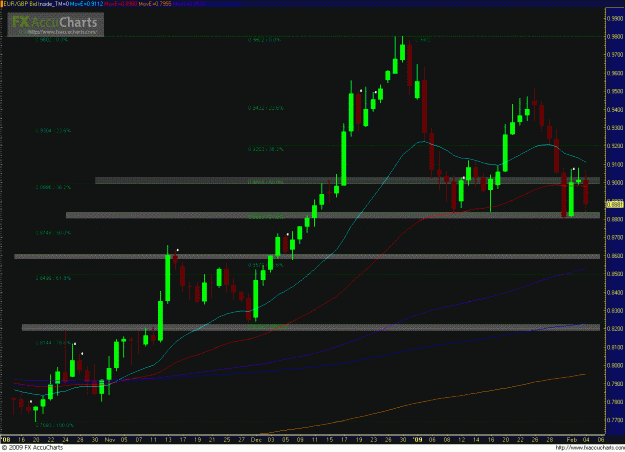625x452 pixels.
Task: Click the Feb label on the time axis
Action: coord(572,440)
